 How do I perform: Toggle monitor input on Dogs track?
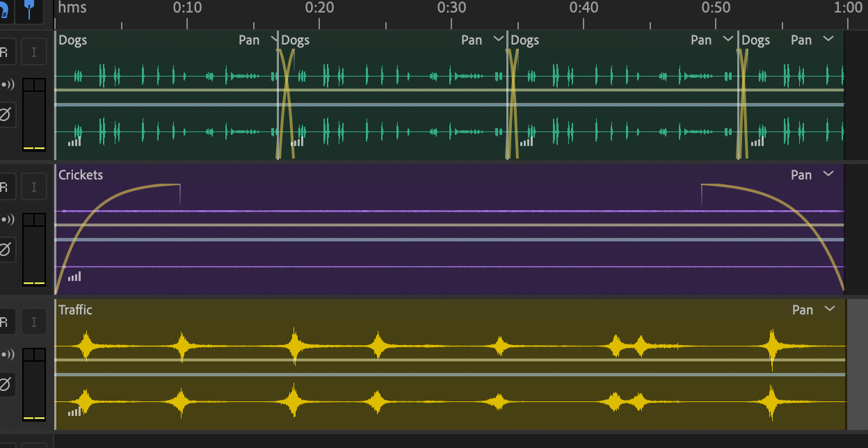pyautogui.click(x=6, y=85)
